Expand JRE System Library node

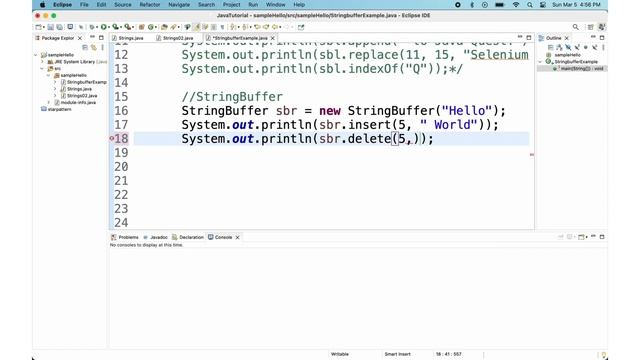click(x=42, y=62)
